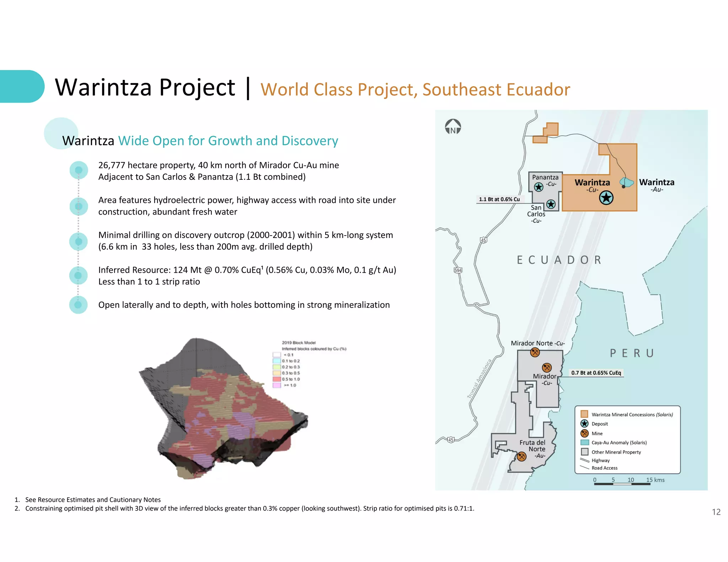Image resolution: width=728 pixels, height=562 pixels.
Task: Click '2019 Block Model' legend title
Action: 299,343
